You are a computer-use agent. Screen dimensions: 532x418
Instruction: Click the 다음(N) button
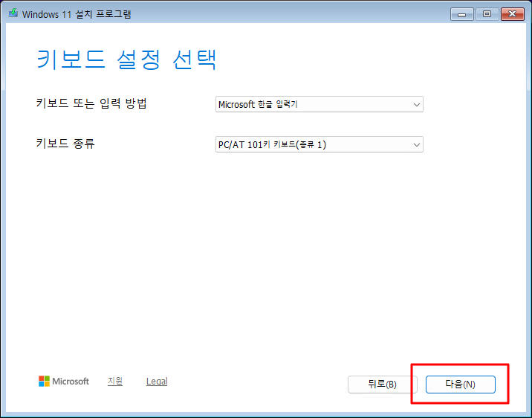(461, 385)
